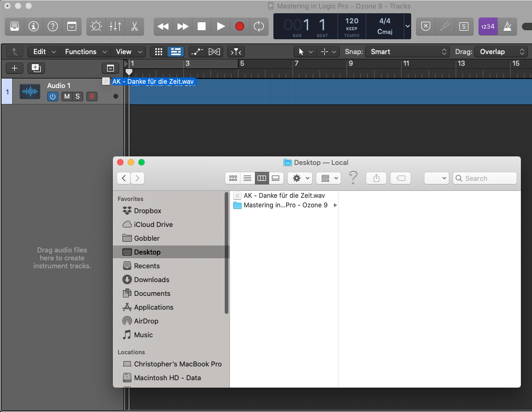The height and width of the screenshot is (412, 532).
Task: Switch to list view icon in Tracks toolbar
Action: [x=176, y=51]
